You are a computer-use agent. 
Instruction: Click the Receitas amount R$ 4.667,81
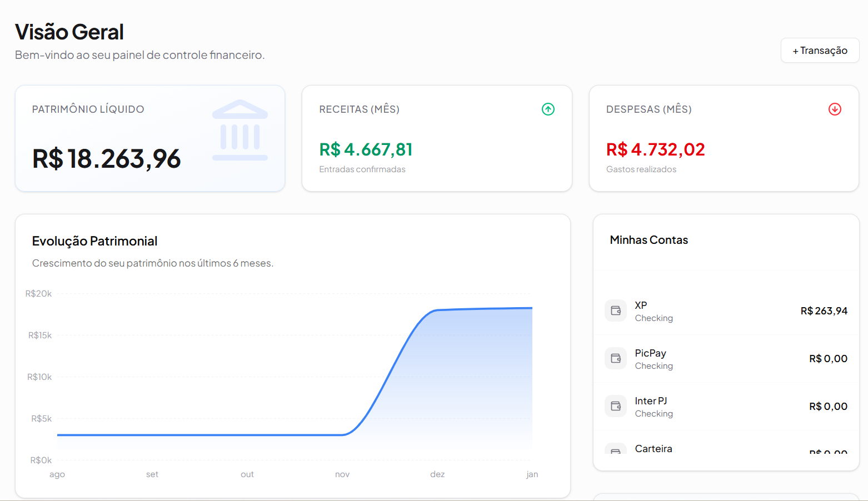[366, 149]
